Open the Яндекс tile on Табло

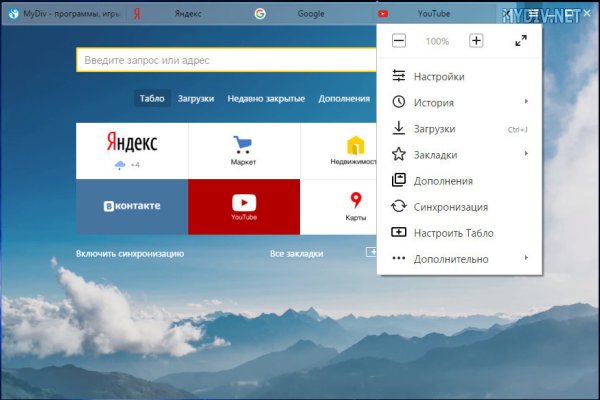(131, 150)
